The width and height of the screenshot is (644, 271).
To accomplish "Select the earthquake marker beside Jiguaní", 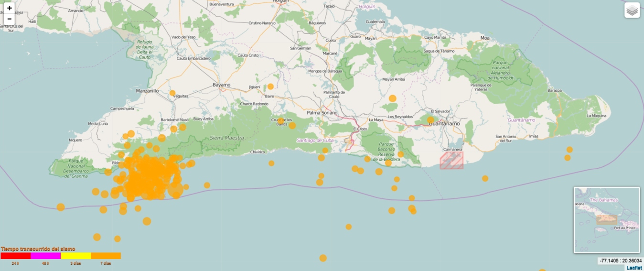I will tap(270, 87).
